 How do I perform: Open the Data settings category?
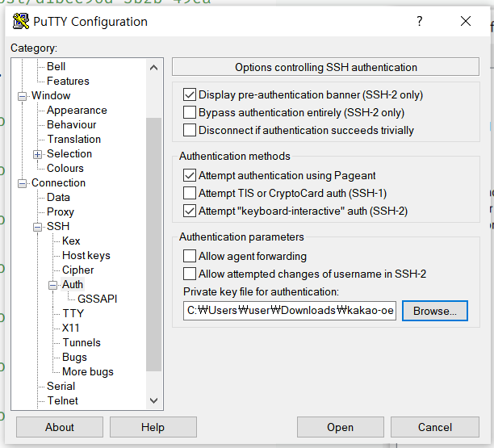point(58,197)
